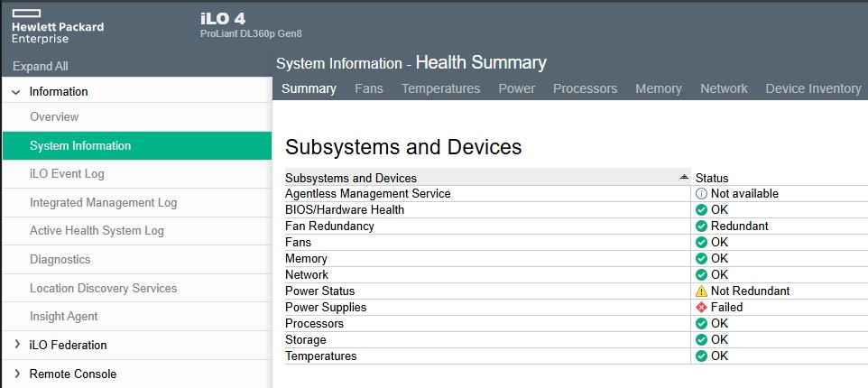Switch to the Memory tab

tap(658, 88)
